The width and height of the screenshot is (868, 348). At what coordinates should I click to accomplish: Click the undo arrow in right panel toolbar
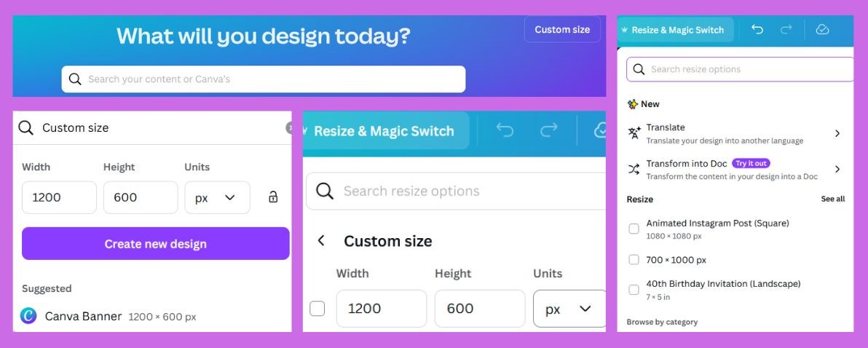click(x=757, y=30)
